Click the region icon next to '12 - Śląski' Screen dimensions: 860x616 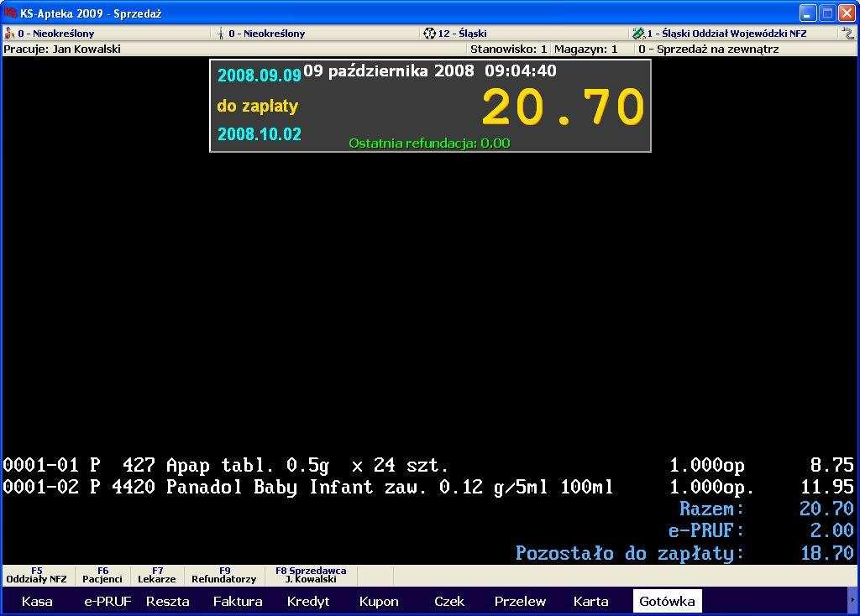pos(429,34)
